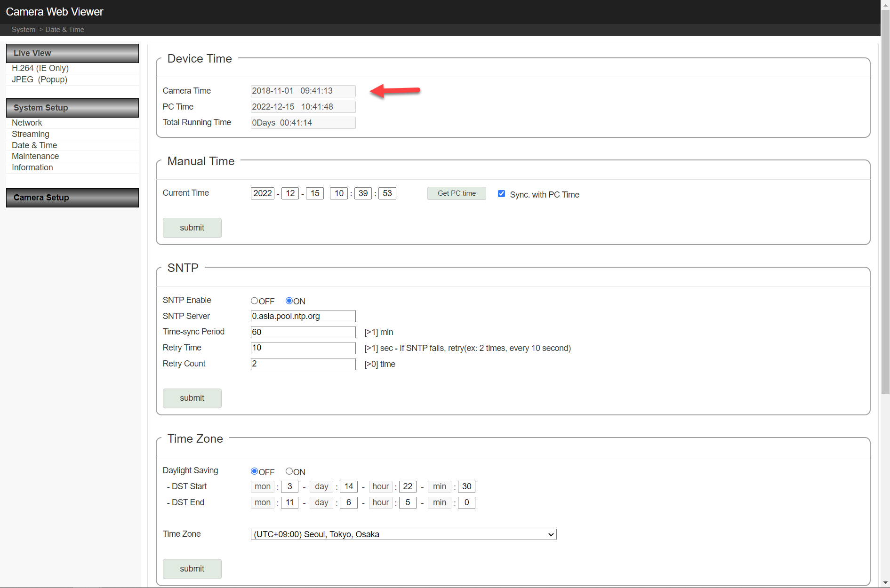890x588 pixels.
Task: Set SNTP Enable to ON
Action: 289,301
